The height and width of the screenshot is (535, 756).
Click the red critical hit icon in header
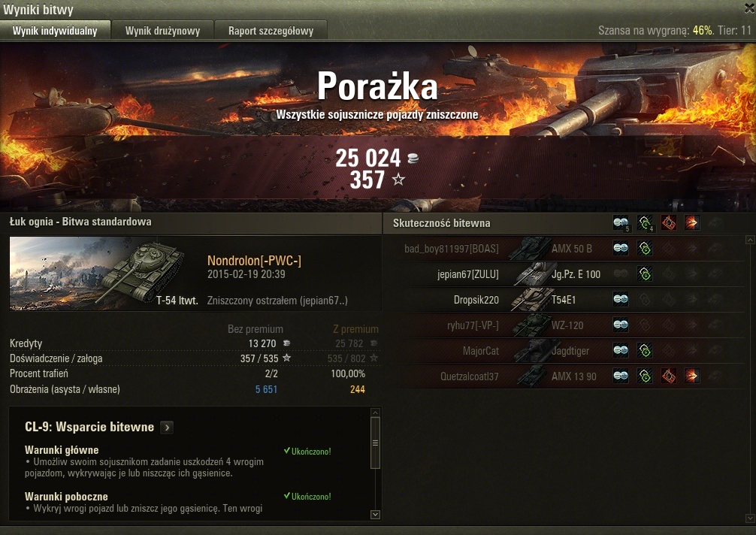pyautogui.click(x=668, y=222)
